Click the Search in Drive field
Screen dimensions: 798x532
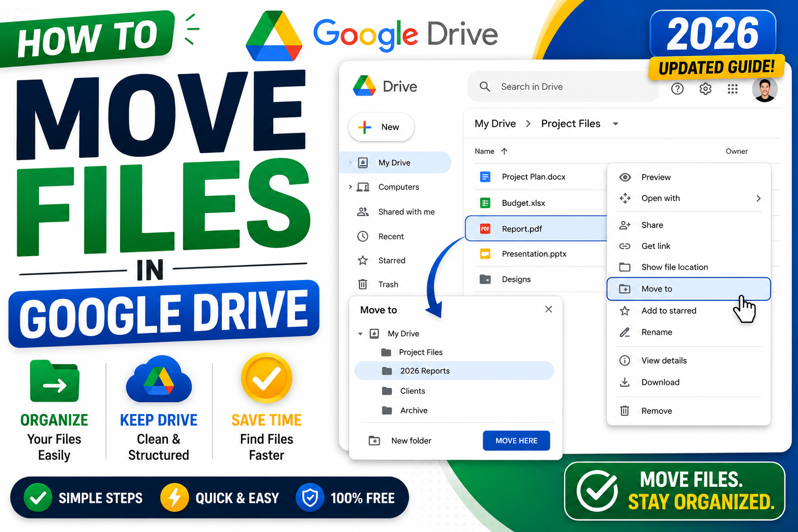point(563,87)
